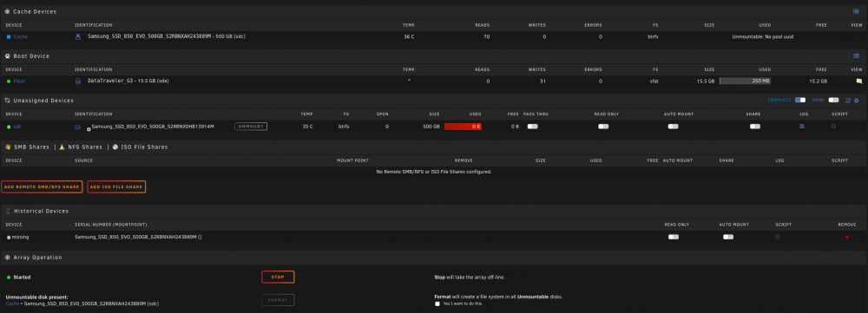Toggle the None switch
The image size is (868, 313).
coord(833,100)
